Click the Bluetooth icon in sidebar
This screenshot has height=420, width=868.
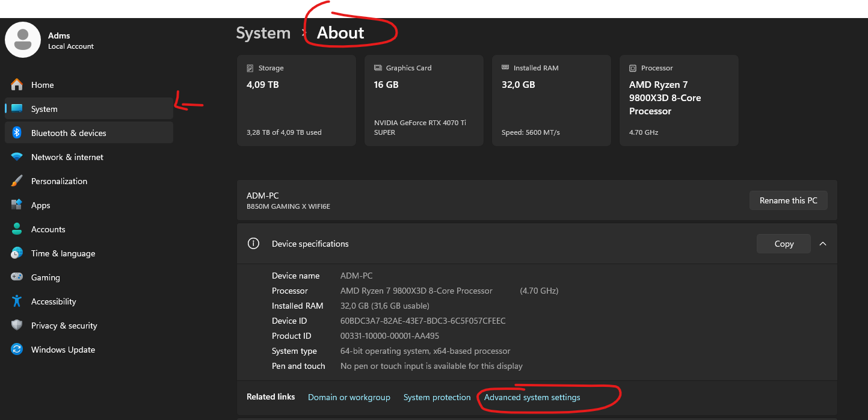(17, 133)
